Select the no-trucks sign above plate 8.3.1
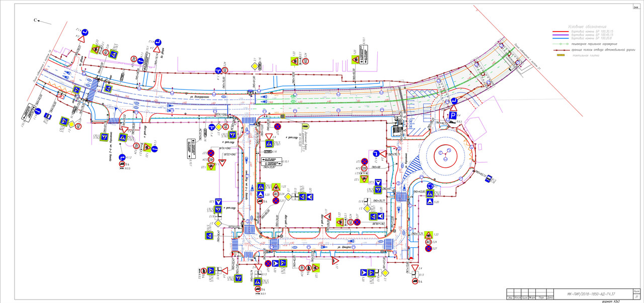Screen dimensions: 644x303 click(257, 289)
